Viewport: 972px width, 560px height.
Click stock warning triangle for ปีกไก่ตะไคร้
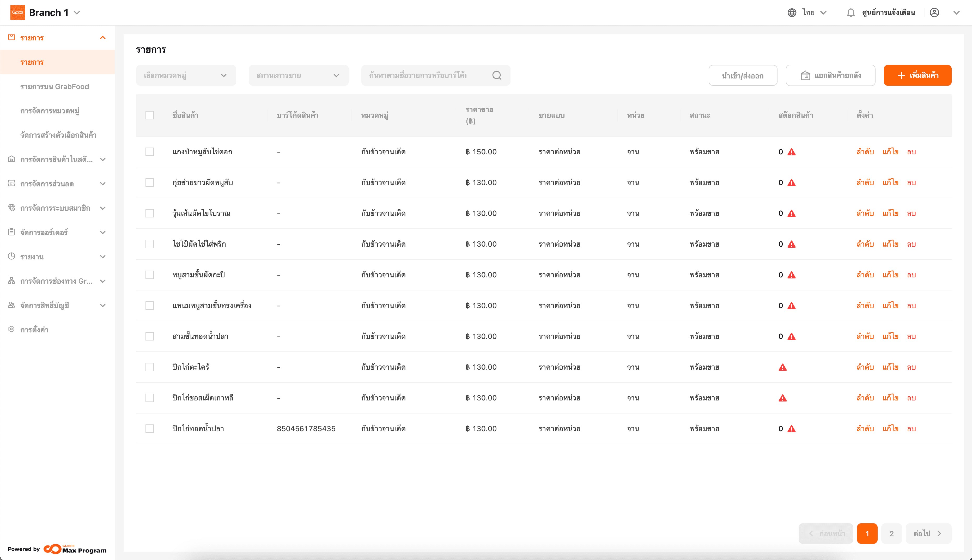click(782, 367)
